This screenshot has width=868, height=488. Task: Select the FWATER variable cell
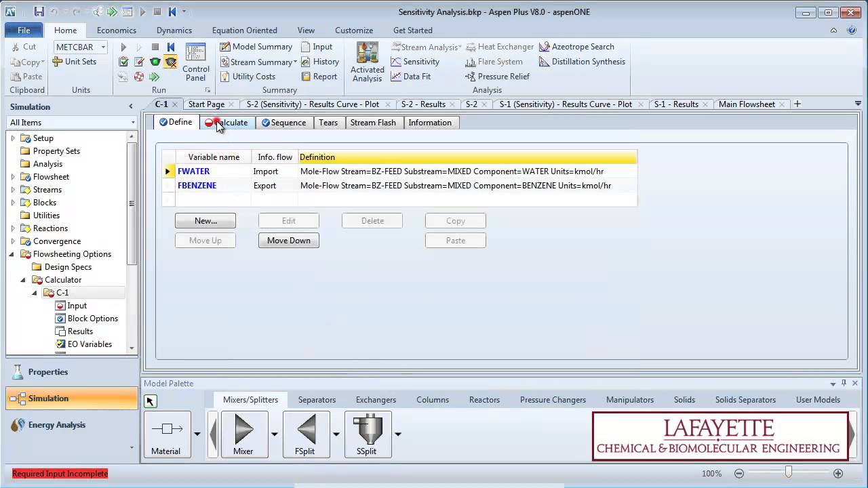214,171
